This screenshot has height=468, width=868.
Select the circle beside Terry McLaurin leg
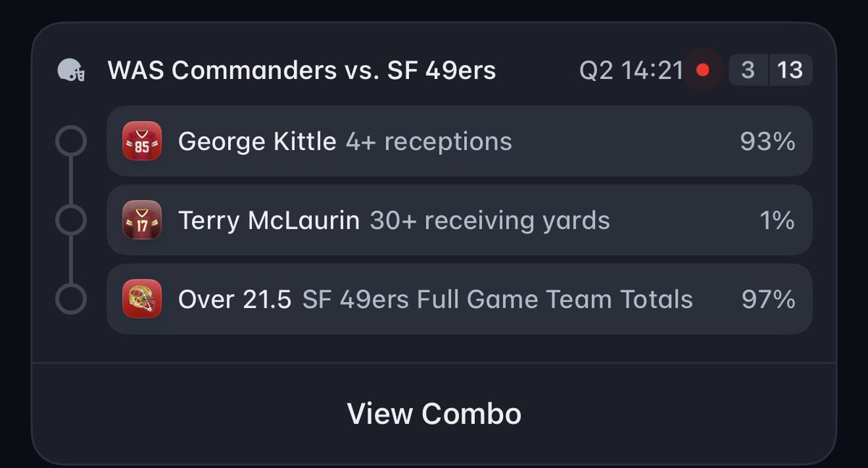(71, 220)
